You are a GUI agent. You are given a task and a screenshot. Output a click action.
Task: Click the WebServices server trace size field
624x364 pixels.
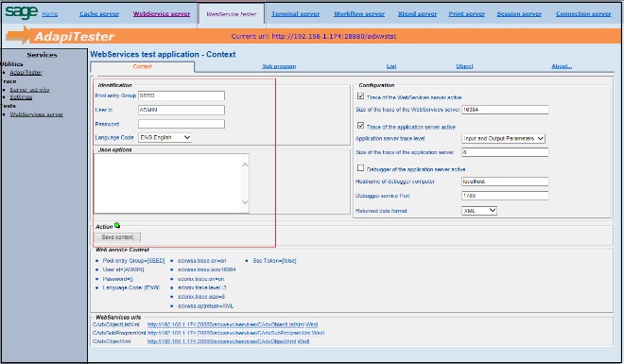[x=505, y=110]
